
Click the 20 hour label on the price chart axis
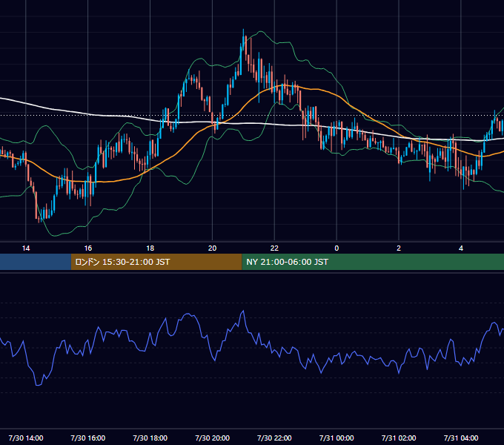coord(212,248)
